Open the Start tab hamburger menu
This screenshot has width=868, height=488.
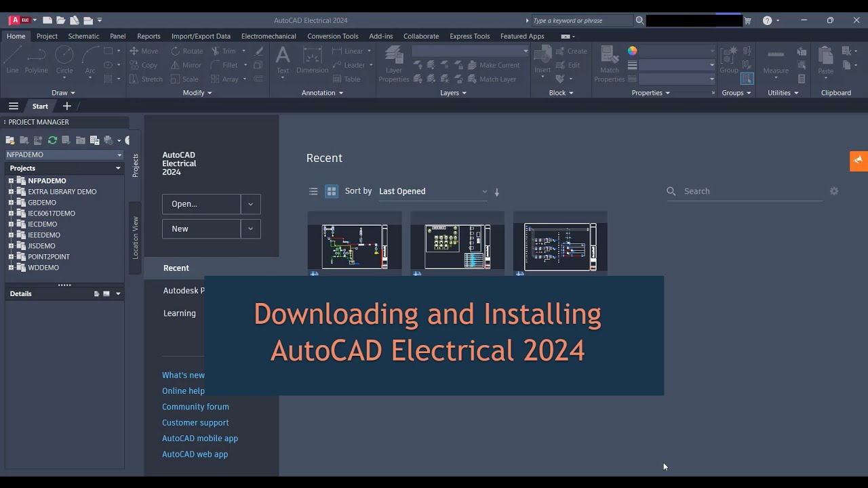(x=14, y=106)
